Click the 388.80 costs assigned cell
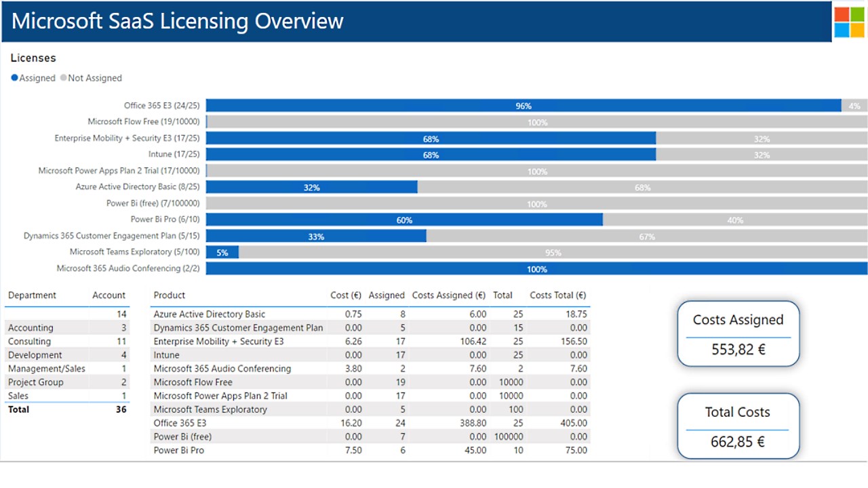 472,423
